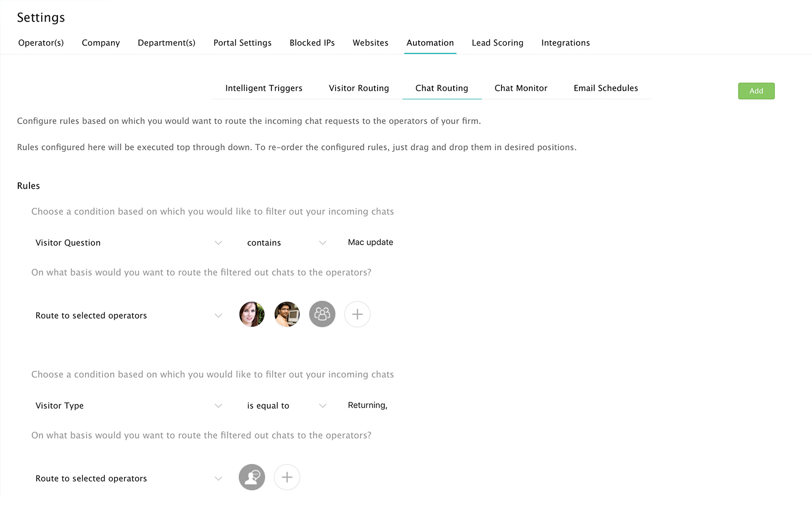Viewport: 812px width, 508px height.
Task: Switch to Intelligent Triggers sub-tab
Action: pyautogui.click(x=264, y=88)
